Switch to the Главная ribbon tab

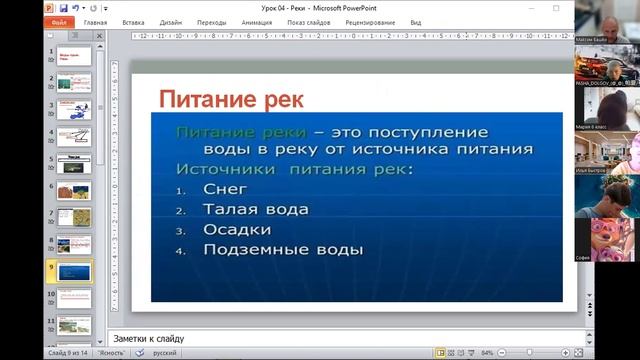[95, 22]
